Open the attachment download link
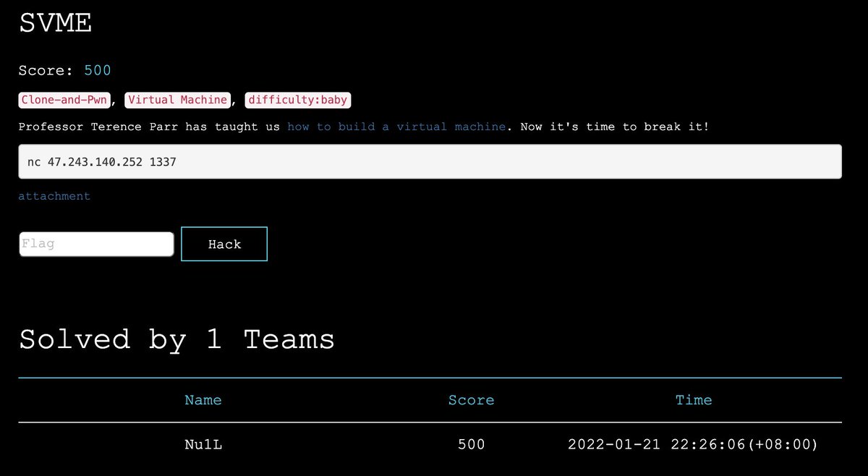868x476 pixels. tap(54, 196)
